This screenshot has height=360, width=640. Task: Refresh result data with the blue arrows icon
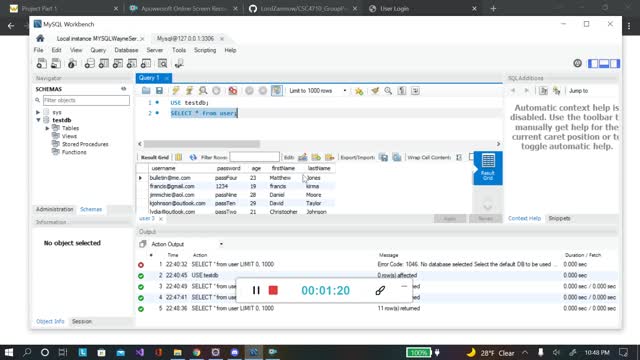pos(193,157)
